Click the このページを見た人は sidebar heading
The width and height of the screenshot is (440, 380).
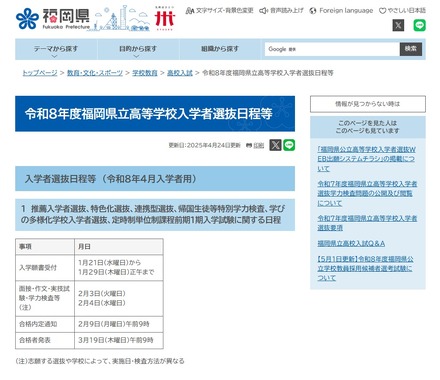coord(368,127)
